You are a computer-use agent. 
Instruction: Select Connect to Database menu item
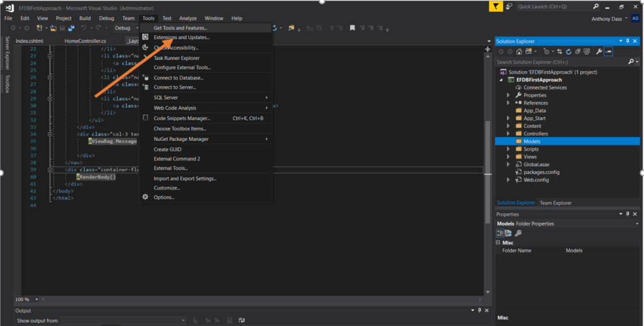[x=206, y=77]
